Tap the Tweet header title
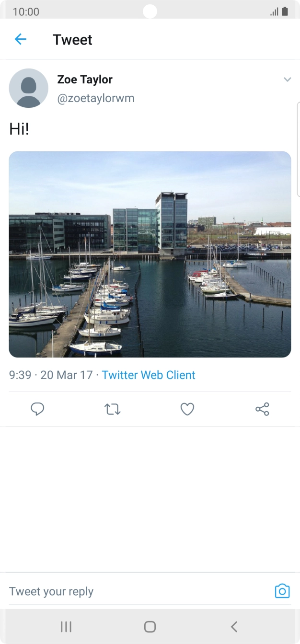This screenshot has width=300, height=644. pyautogui.click(x=72, y=40)
